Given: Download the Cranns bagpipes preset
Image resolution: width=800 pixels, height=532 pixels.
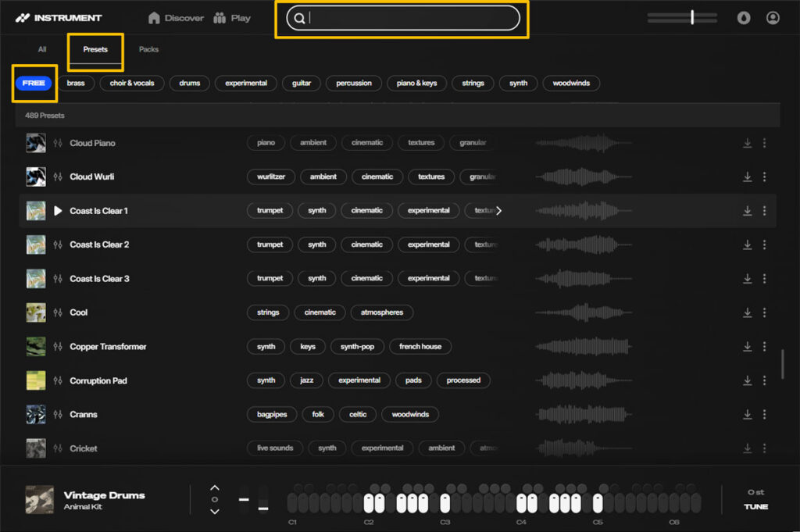Looking at the screenshot, I should coord(747,415).
